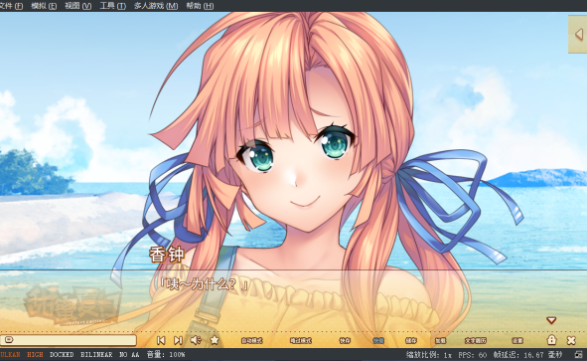This screenshot has height=361, width=587.
Task: Adjust the 音量 100% volume control
Action: 166,354
